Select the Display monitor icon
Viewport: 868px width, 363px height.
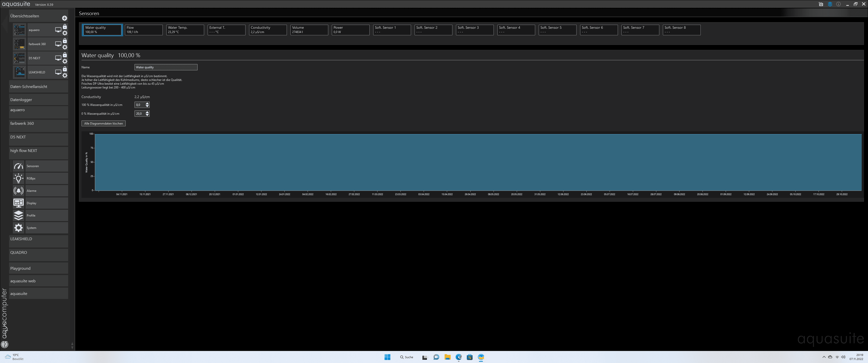tap(18, 203)
